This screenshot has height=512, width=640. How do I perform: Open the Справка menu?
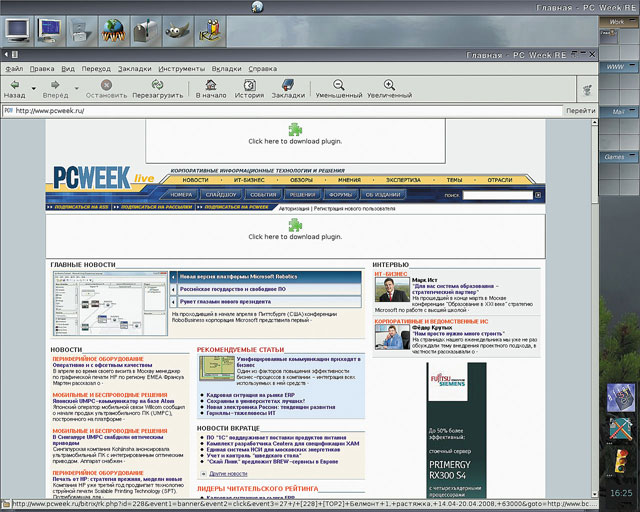[x=262, y=69]
